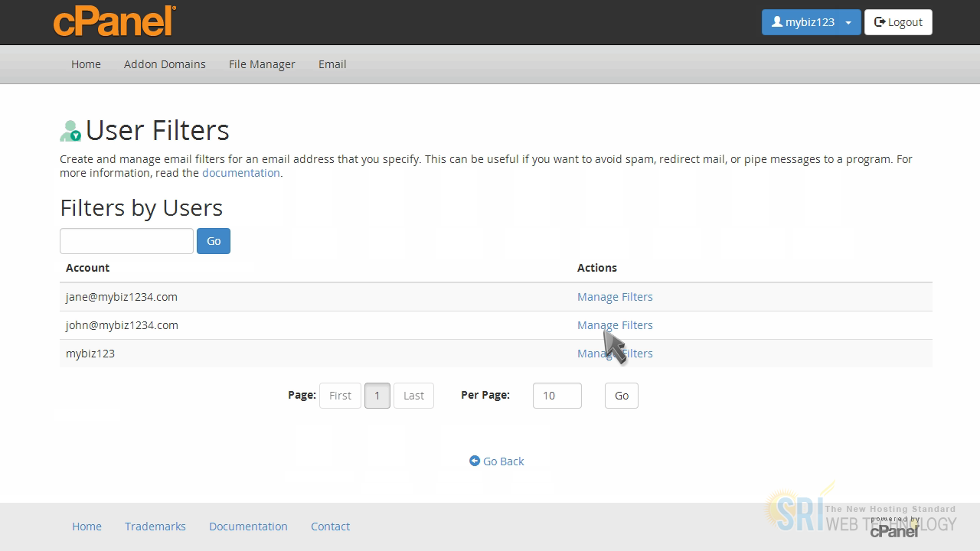Manage filters for john@mybiz1234.com
The height and width of the screenshot is (551, 980).
tap(615, 325)
